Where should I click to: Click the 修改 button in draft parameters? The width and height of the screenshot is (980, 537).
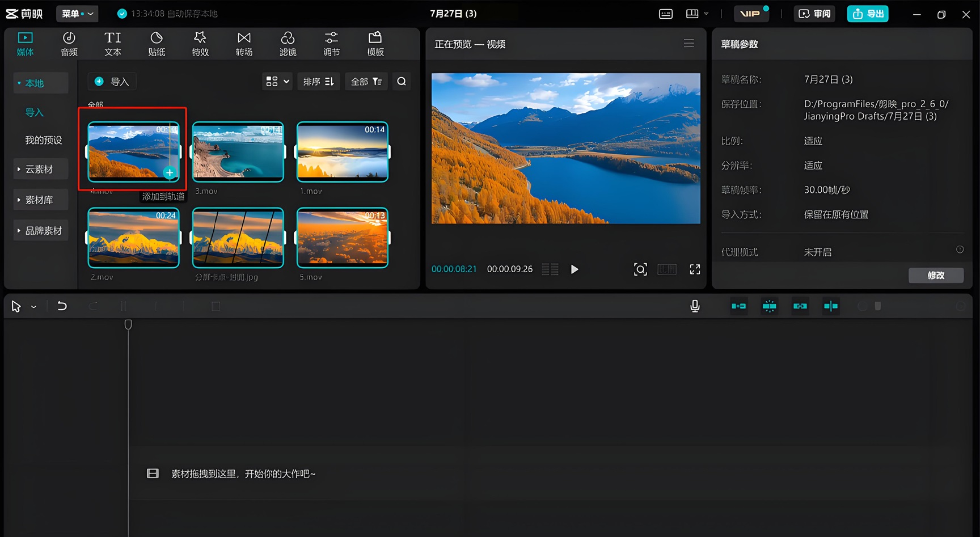click(x=936, y=275)
